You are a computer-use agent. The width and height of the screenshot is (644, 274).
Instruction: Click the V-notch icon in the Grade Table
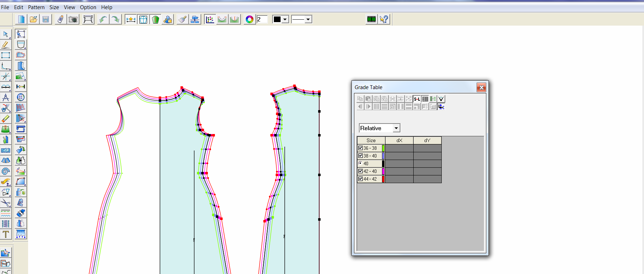[x=441, y=99]
